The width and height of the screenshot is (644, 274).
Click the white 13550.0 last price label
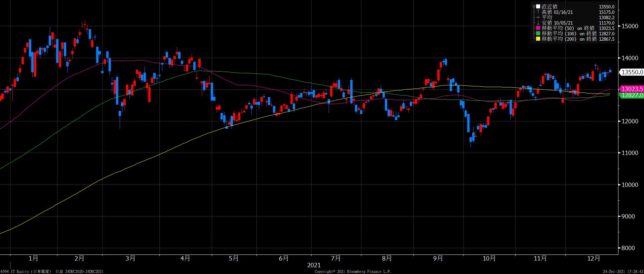pyautogui.click(x=631, y=72)
